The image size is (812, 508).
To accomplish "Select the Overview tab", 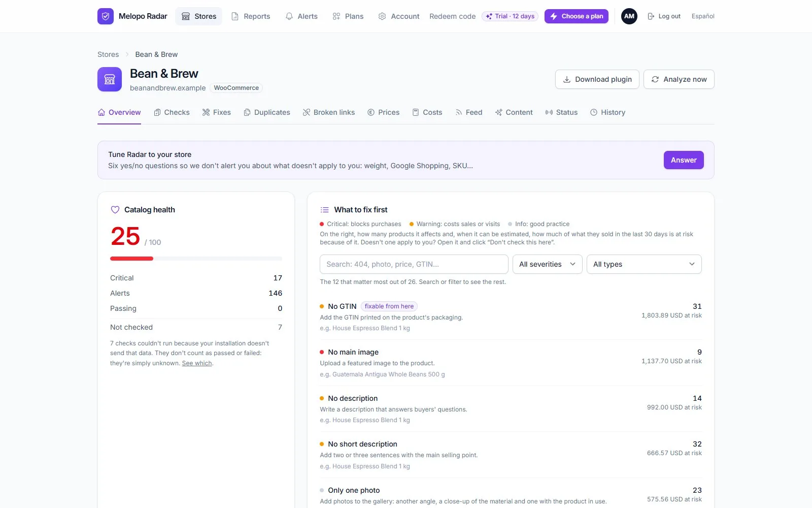I will coord(119,112).
